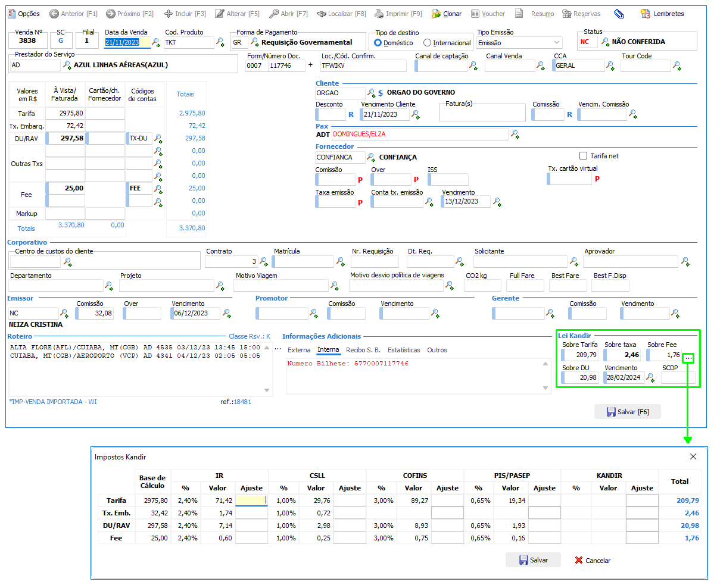Open the Fornecedor CONFIANCA lookup icon
The height and width of the screenshot is (588, 717).
(x=371, y=157)
